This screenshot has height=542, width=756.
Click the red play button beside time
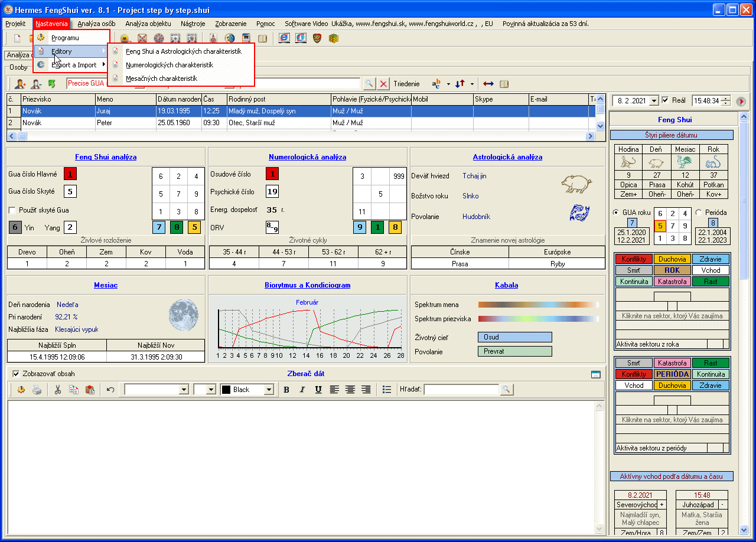(741, 101)
